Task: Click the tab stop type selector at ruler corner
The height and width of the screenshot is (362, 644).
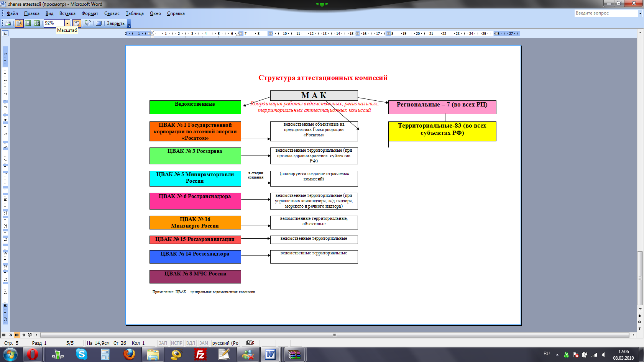Action: [5, 33]
